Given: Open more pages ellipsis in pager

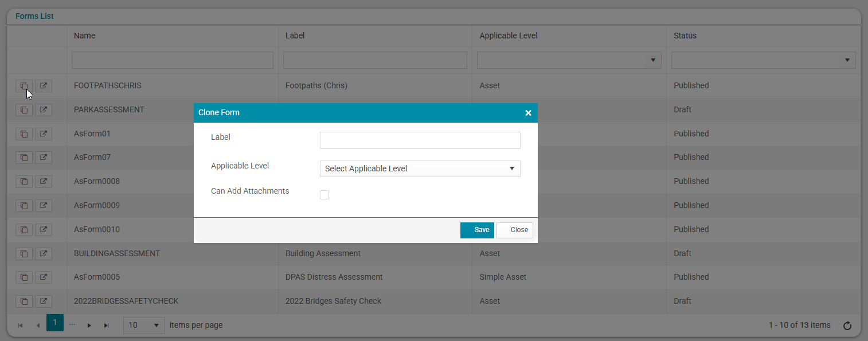Looking at the screenshot, I should tap(72, 324).
